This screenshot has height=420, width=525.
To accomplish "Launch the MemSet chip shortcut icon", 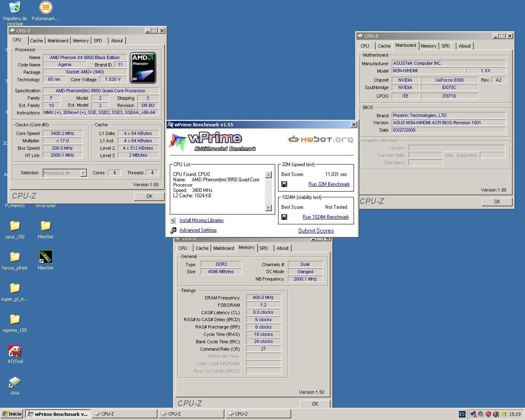I will 46,257.
